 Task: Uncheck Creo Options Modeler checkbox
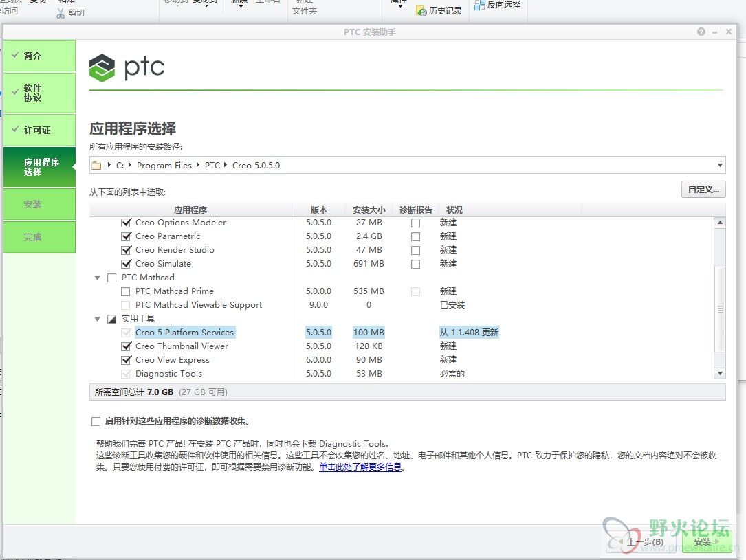click(x=126, y=223)
